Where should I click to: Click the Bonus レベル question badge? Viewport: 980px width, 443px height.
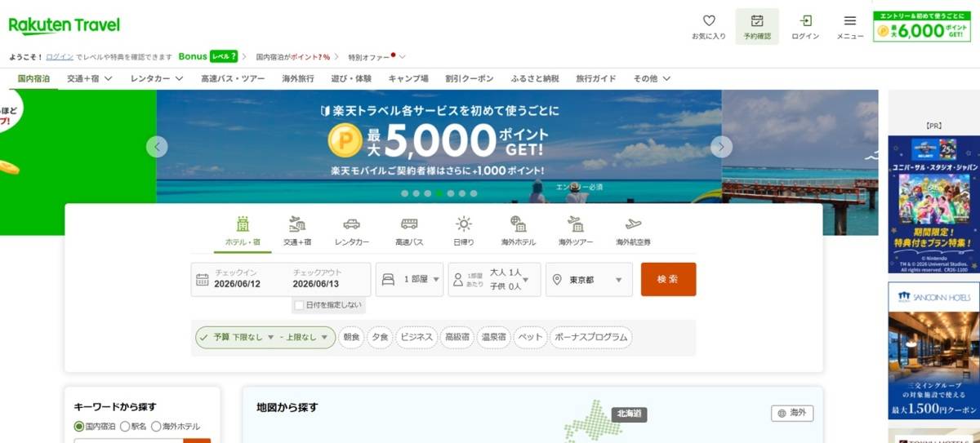(x=208, y=56)
